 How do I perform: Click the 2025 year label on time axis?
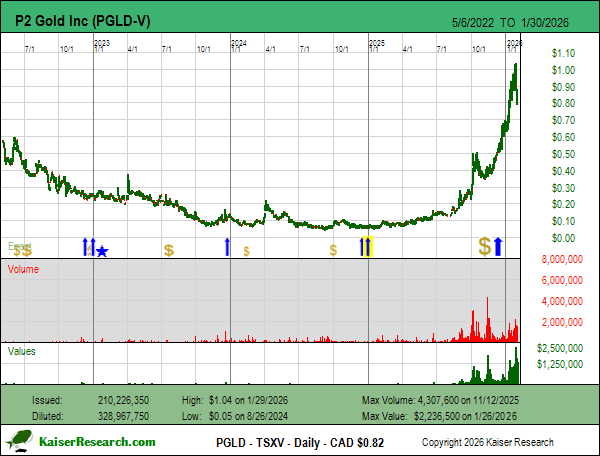point(377,43)
